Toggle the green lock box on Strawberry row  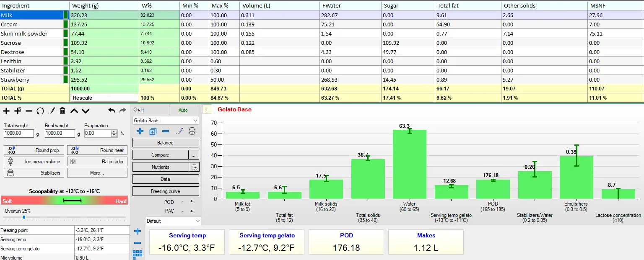(65, 80)
